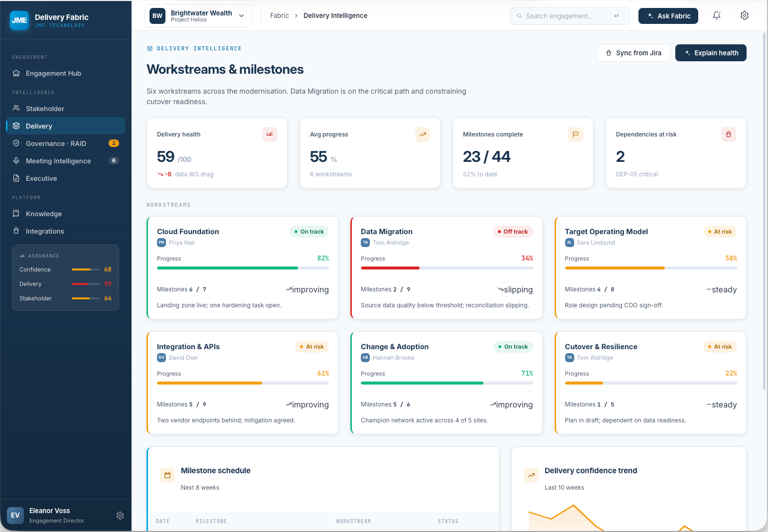The width and height of the screenshot is (768, 532).
Task: Click the '23 / 44' milestones value
Action: (487, 156)
